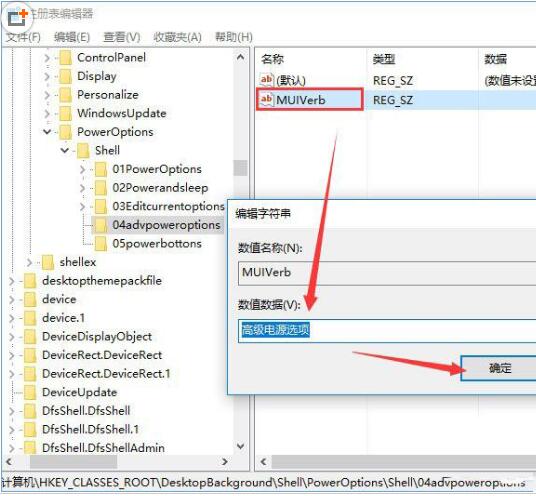This screenshot has width=536, height=496.
Task: Collapse the PowerOptions tree node
Action: pyautogui.click(x=48, y=132)
